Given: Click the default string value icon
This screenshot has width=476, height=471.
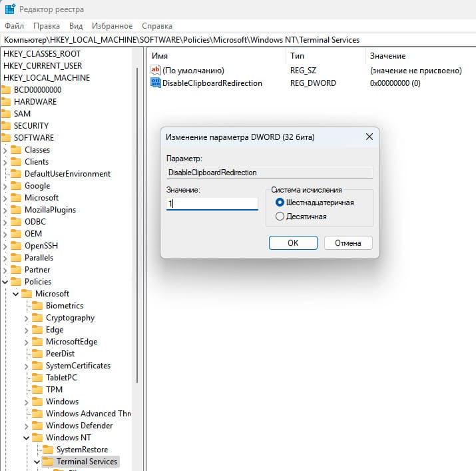Looking at the screenshot, I should [x=156, y=70].
